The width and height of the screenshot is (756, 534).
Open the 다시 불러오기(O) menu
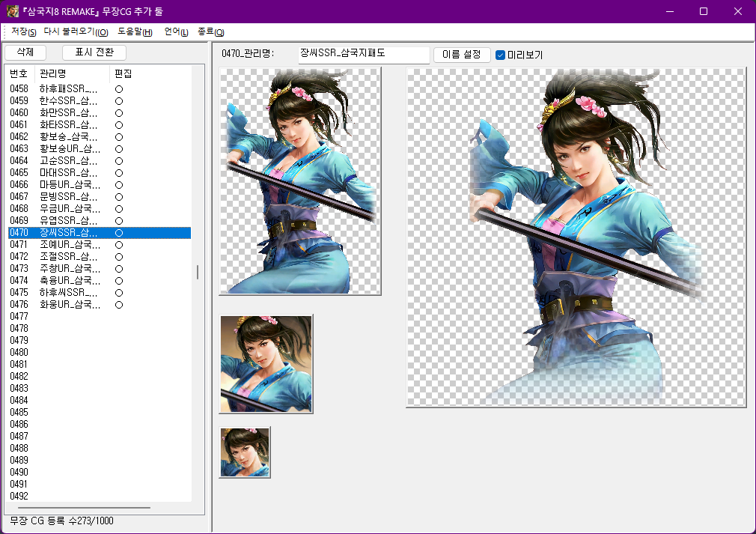click(76, 32)
